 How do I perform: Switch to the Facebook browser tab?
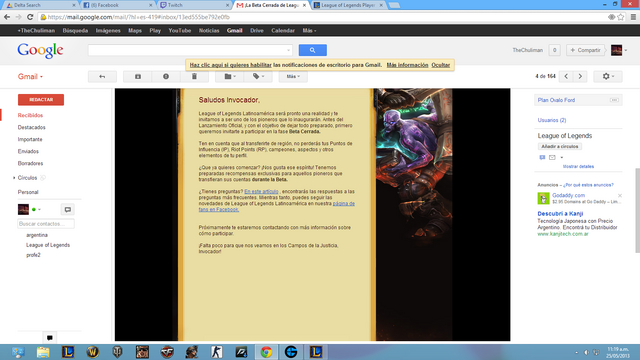pyautogui.click(x=117, y=5)
